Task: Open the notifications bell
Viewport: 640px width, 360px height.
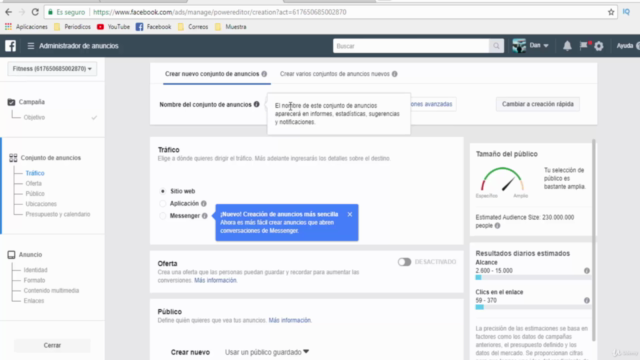Action: coord(567,46)
